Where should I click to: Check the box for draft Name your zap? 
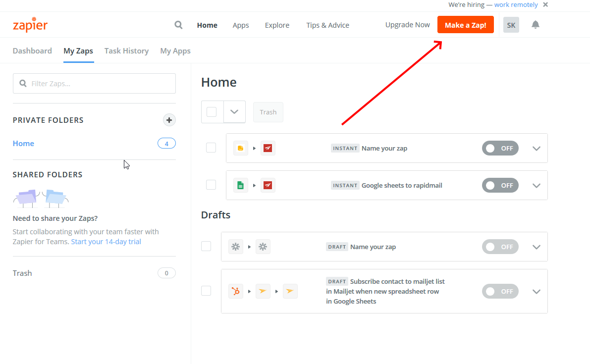pos(206,246)
